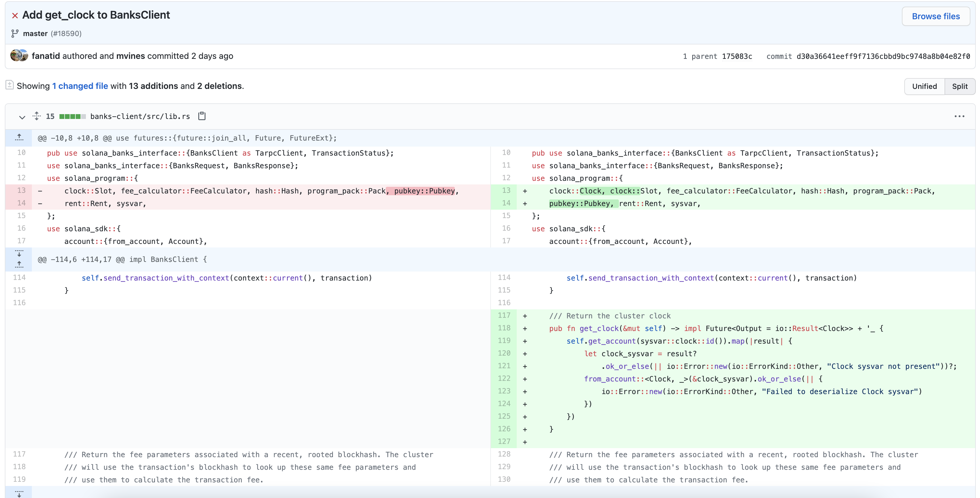Viewport: 980px width, 498px height.
Task: Switch to Split diff view
Action: 960,87
